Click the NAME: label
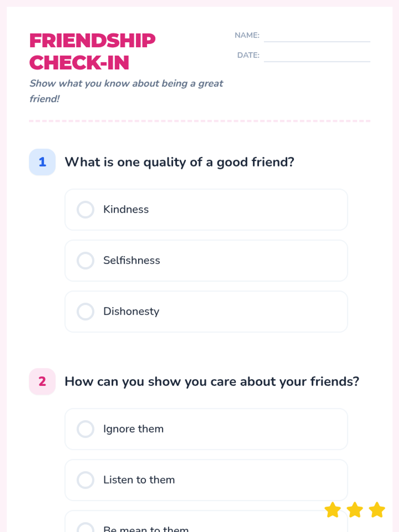 click(247, 35)
